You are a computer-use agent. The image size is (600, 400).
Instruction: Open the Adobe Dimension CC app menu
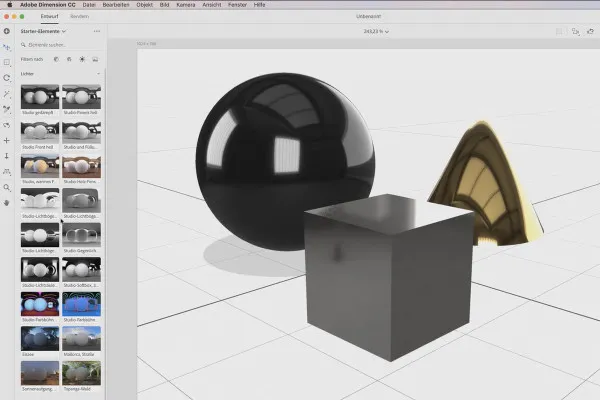click(x=48, y=5)
